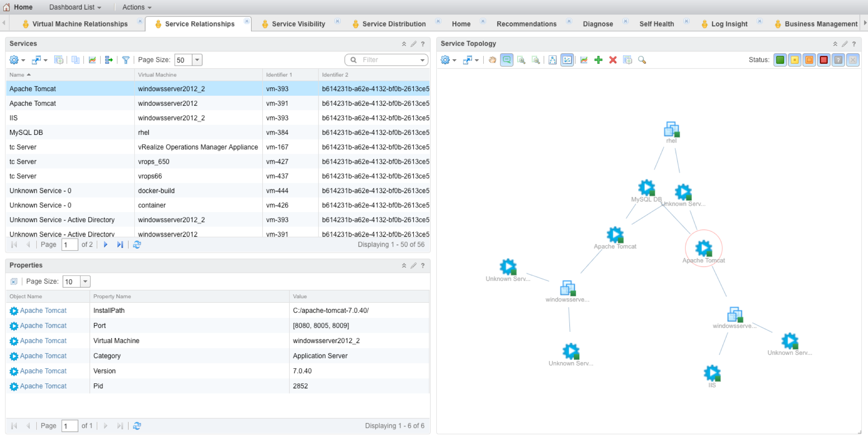Viewport: 868px width, 441px height.
Task: Toggle the orange status color filter
Action: pyautogui.click(x=809, y=60)
